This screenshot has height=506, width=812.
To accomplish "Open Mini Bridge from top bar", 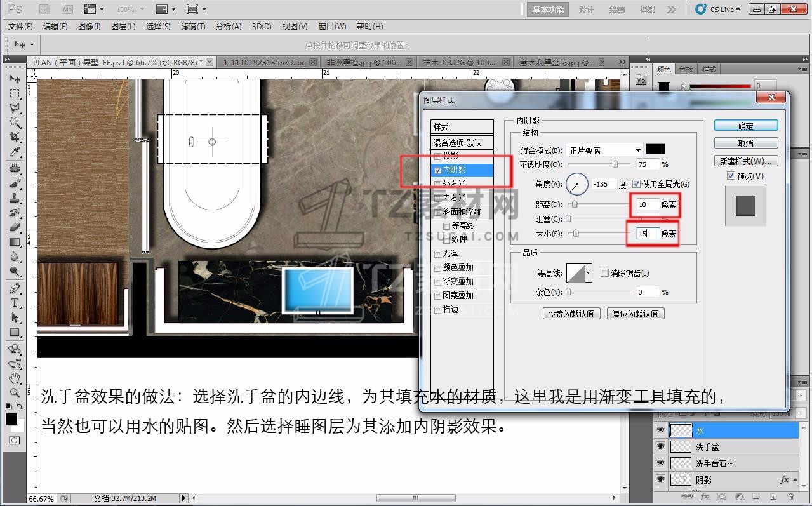I will (67, 10).
